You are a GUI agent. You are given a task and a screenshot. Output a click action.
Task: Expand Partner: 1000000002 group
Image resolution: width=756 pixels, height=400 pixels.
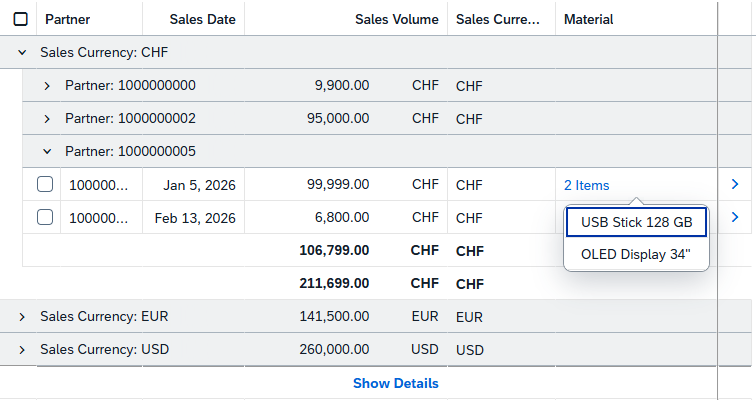point(47,118)
